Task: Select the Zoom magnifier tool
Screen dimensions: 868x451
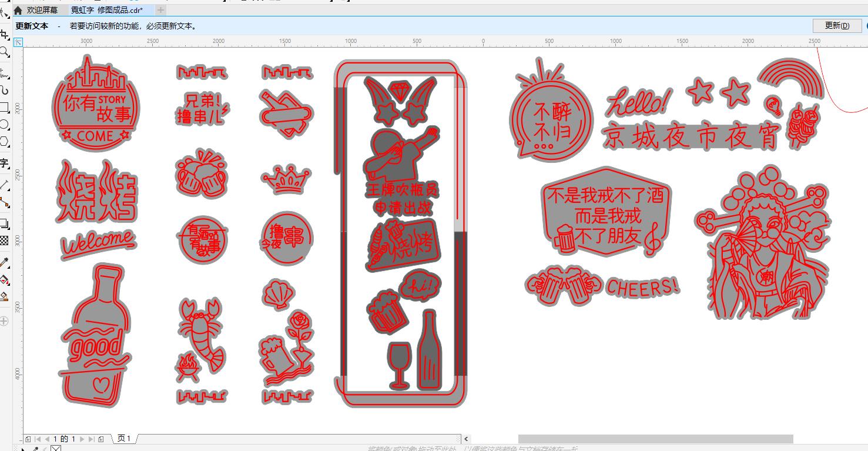Action: pyautogui.click(x=4, y=52)
